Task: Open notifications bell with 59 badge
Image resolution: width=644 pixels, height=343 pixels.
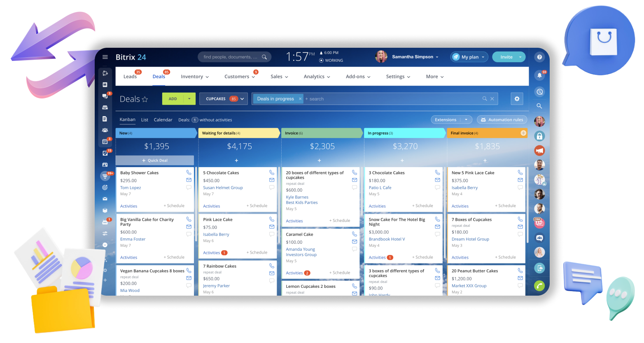Action: click(x=539, y=75)
